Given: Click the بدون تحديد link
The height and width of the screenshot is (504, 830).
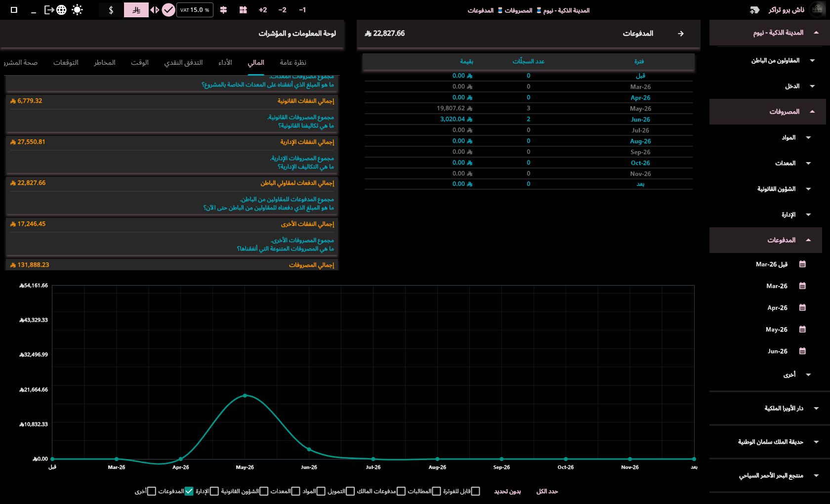Looking at the screenshot, I should [508, 492].
